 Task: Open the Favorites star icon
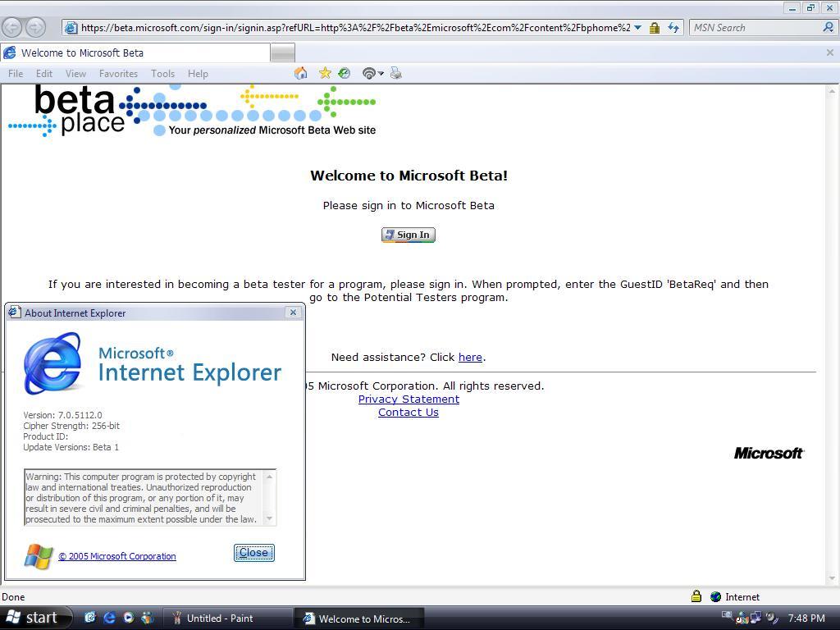point(325,73)
